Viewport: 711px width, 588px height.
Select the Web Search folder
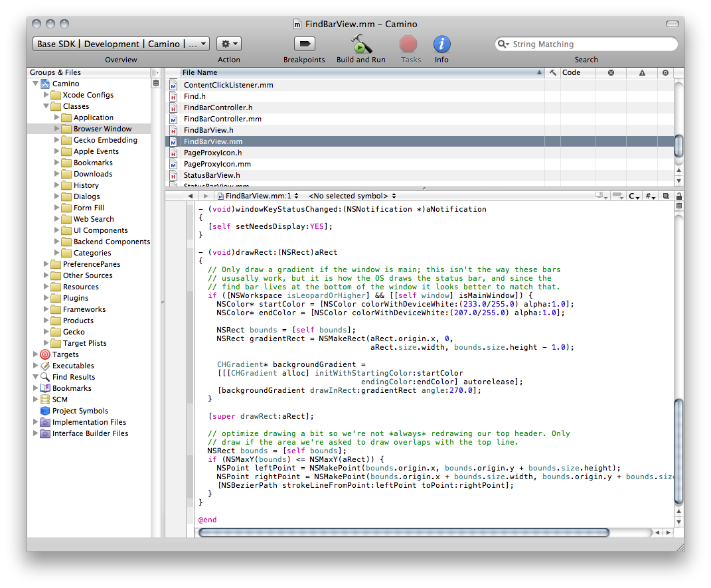click(x=93, y=219)
